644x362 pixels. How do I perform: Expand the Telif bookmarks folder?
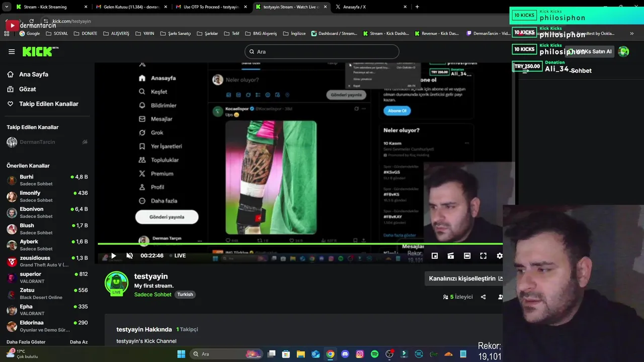231,34
